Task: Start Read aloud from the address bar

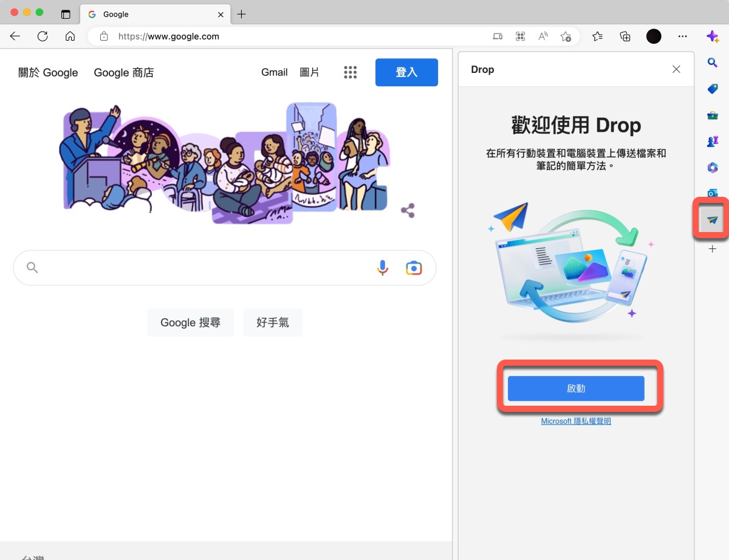Action: 543,36
